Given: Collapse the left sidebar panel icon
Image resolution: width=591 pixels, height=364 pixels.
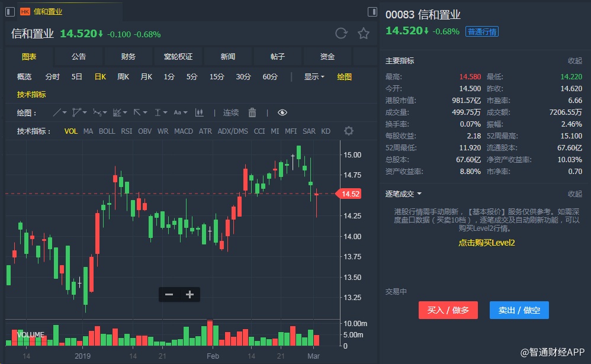Looking at the screenshot, I should point(9,11).
